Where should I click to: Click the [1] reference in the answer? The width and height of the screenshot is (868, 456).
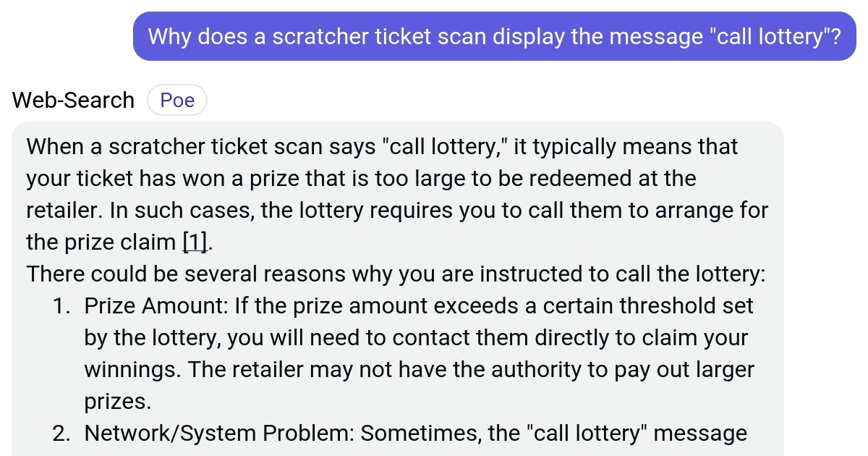[194, 242]
